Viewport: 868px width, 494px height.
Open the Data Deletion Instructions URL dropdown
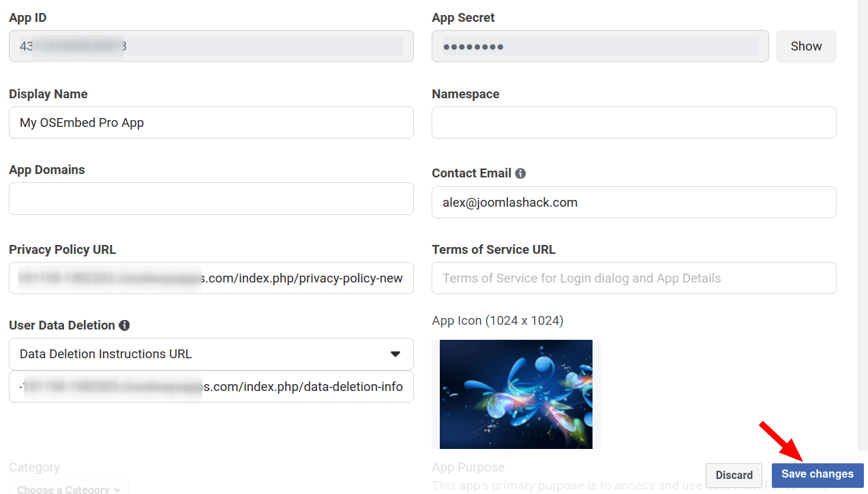pos(211,354)
